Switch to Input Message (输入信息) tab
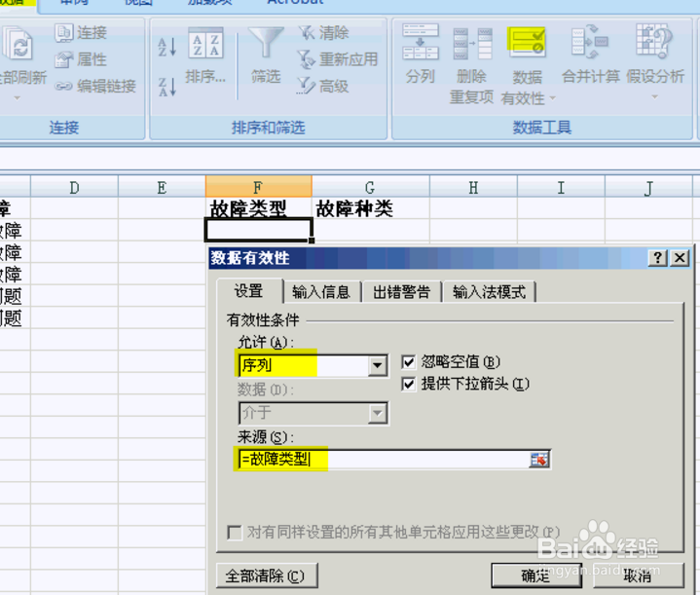 pos(321,292)
